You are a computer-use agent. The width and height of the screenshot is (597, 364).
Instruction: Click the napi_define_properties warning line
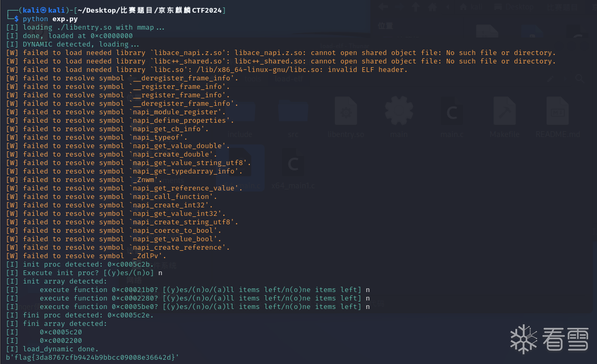coord(120,120)
